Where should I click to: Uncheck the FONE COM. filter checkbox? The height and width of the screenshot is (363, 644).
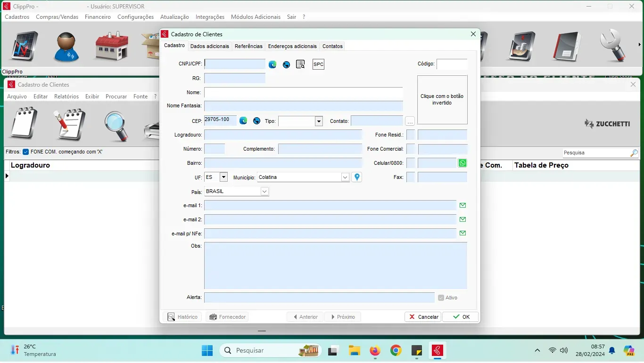point(26,152)
